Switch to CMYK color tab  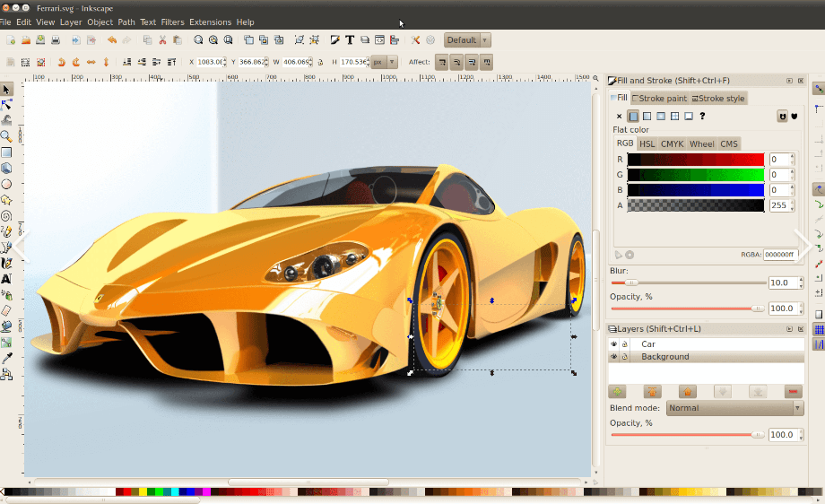tap(672, 143)
